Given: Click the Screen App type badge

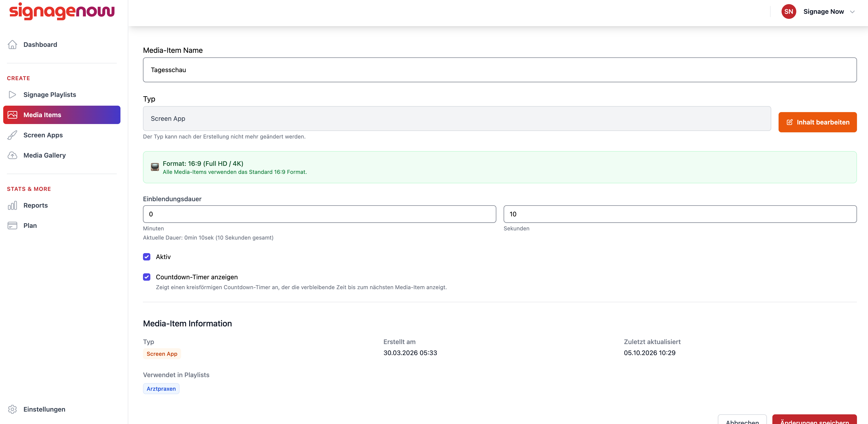Looking at the screenshot, I should [x=162, y=354].
